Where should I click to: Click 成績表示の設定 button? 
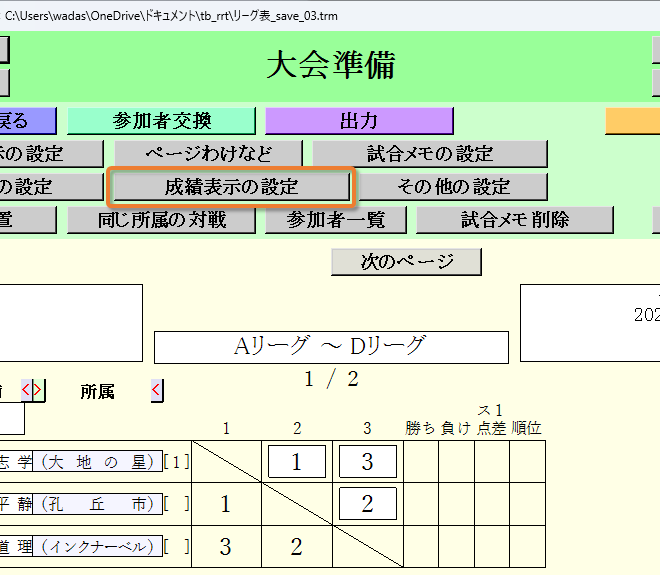click(x=232, y=187)
